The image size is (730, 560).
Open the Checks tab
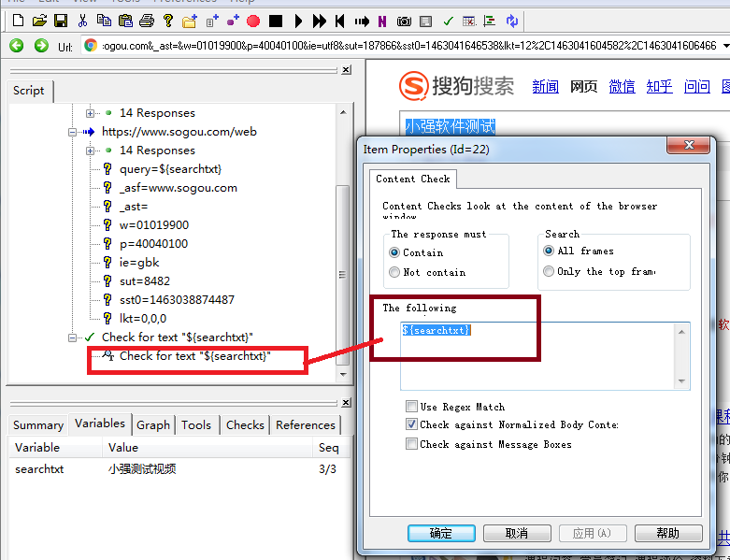[245, 425]
